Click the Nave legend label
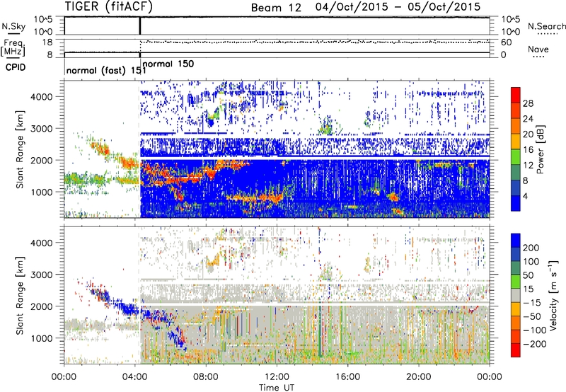Screen dimensions: 566x392 coord(538,49)
